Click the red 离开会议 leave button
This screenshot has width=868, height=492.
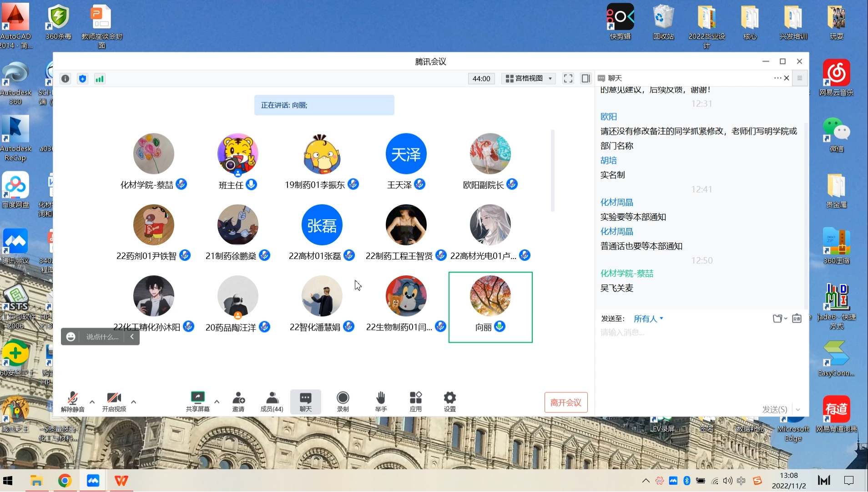(565, 402)
